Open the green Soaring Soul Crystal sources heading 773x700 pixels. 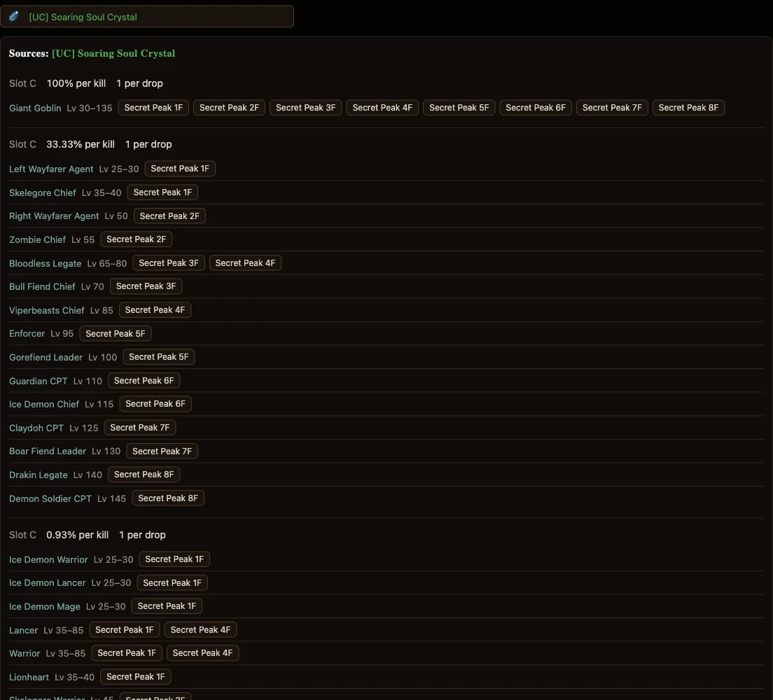[113, 53]
